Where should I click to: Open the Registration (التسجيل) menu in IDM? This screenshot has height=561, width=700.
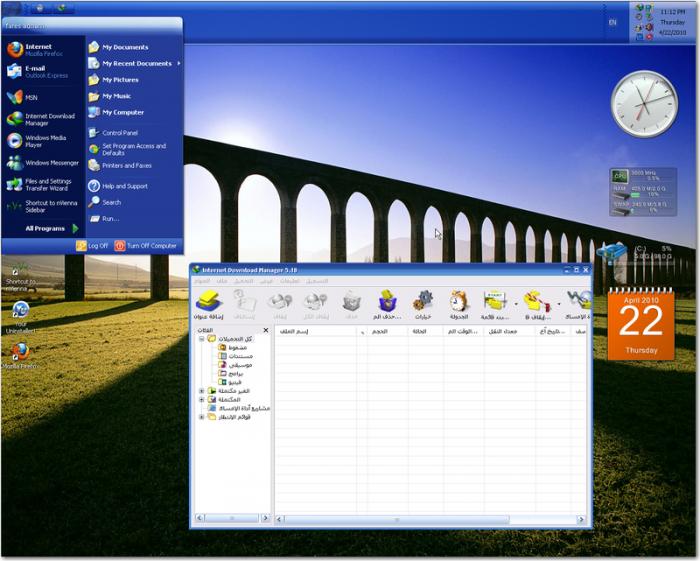click(x=317, y=281)
